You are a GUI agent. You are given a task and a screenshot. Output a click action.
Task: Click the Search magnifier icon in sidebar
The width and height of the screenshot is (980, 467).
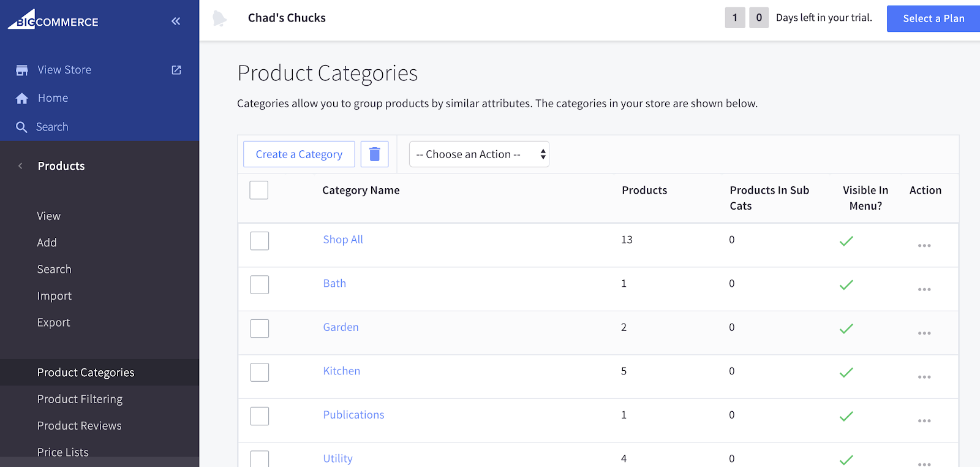coord(21,127)
